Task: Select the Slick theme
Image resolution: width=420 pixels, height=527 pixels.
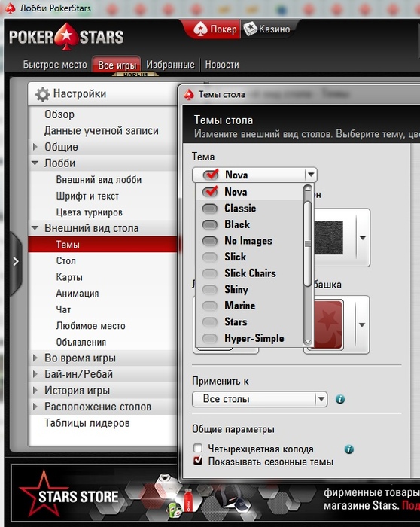Action: pos(249,257)
